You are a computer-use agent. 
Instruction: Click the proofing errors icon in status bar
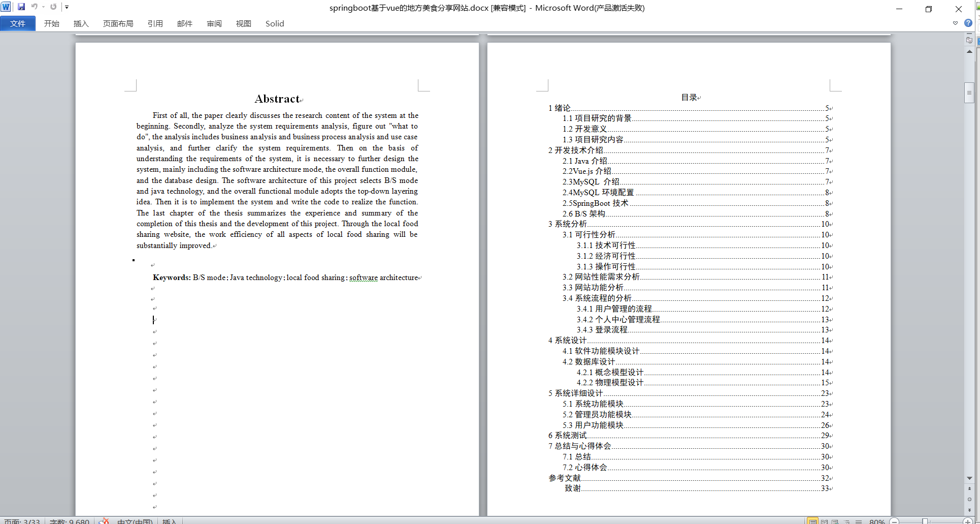104,521
